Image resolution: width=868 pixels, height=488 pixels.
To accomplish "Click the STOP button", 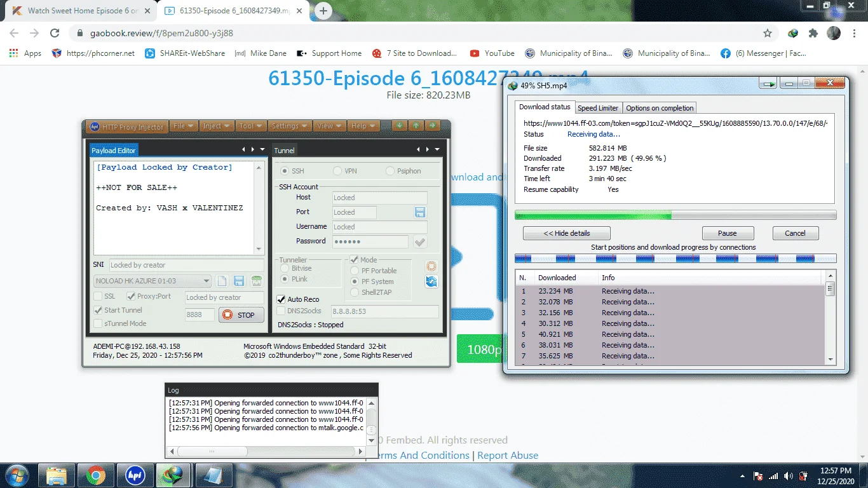I will pos(241,315).
